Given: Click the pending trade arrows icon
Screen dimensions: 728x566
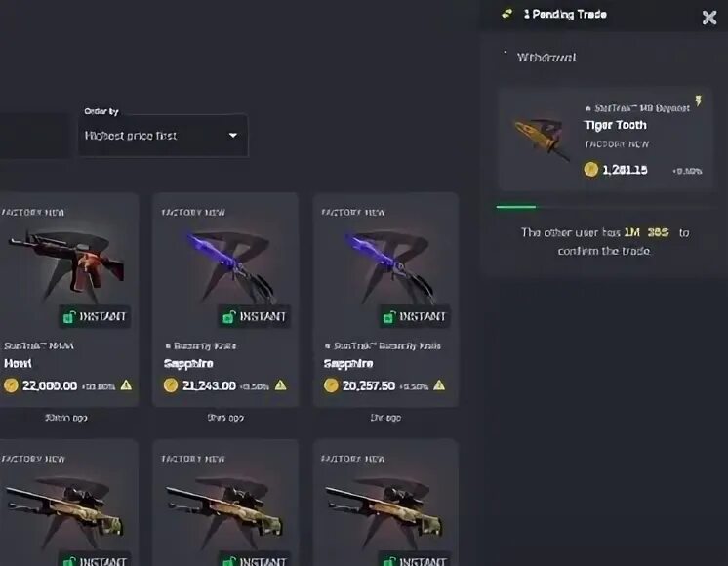Looking at the screenshot, I should (507, 14).
